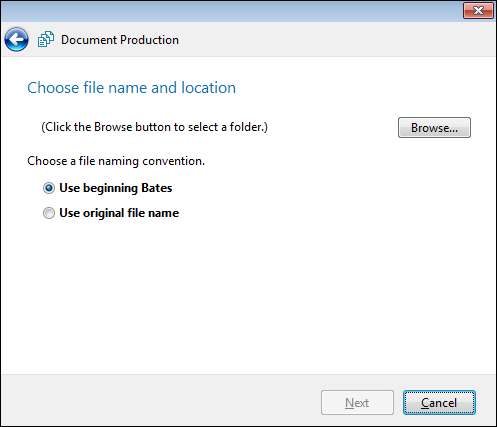Click the 'Use beginning Bates' label text
497x427 pixels.
tap(116, 188)
